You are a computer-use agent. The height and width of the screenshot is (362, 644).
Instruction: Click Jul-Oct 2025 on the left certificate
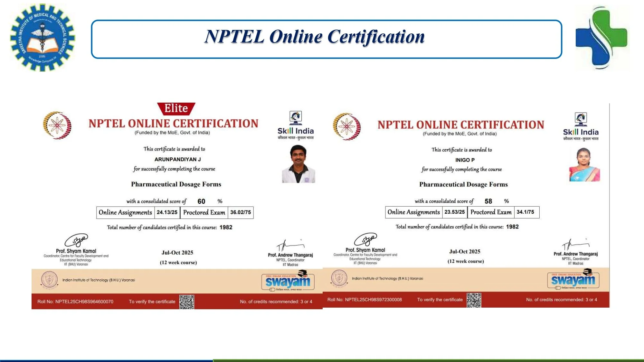click(x=177, y=253)
